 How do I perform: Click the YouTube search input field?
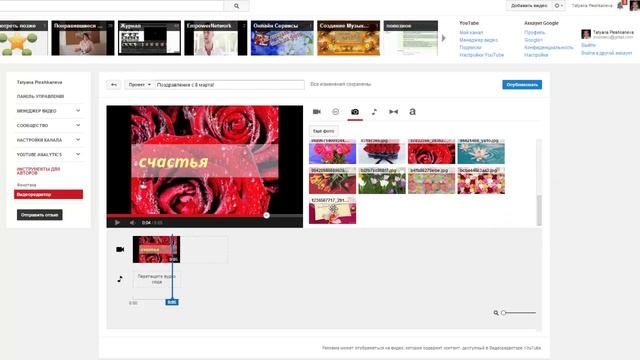click(x=112, y=6)
